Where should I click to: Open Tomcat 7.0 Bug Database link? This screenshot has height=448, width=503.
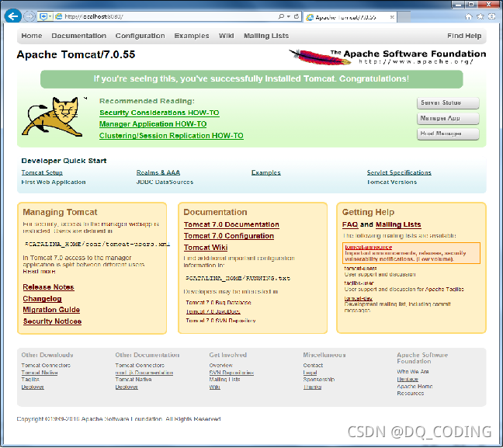[218, 302]
